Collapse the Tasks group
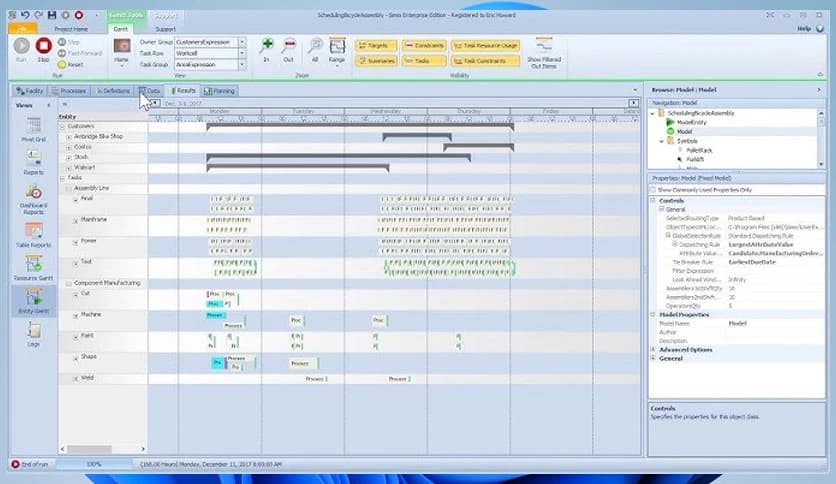 click(62, 178)
